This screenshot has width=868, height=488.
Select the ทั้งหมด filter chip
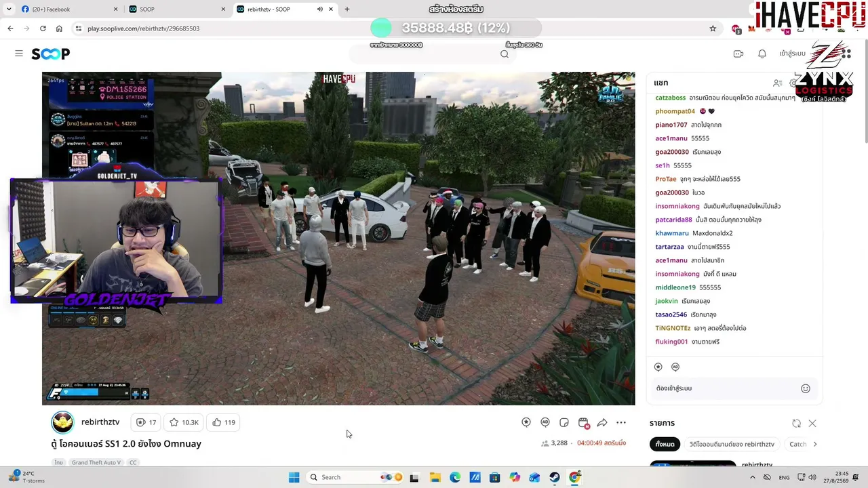click(665, 444)
